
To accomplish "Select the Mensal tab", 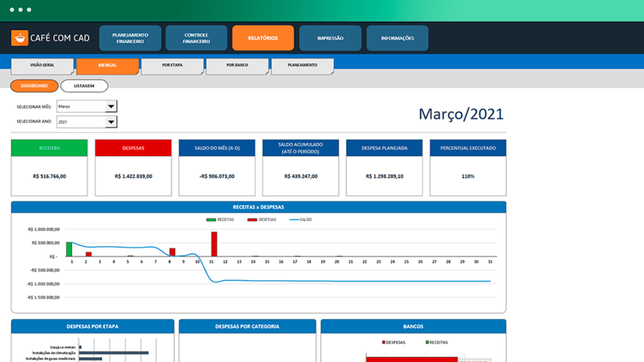I will click(x=107, y=66).
